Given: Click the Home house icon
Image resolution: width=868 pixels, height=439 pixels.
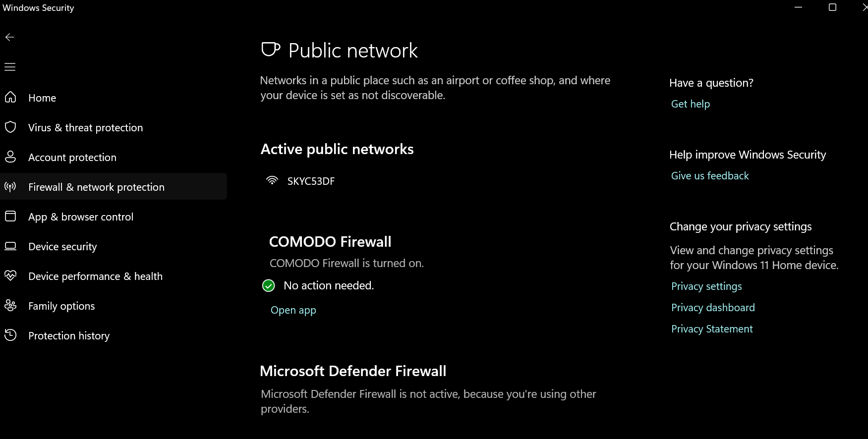Looking at the screenshot, I should tap(10, 97).
